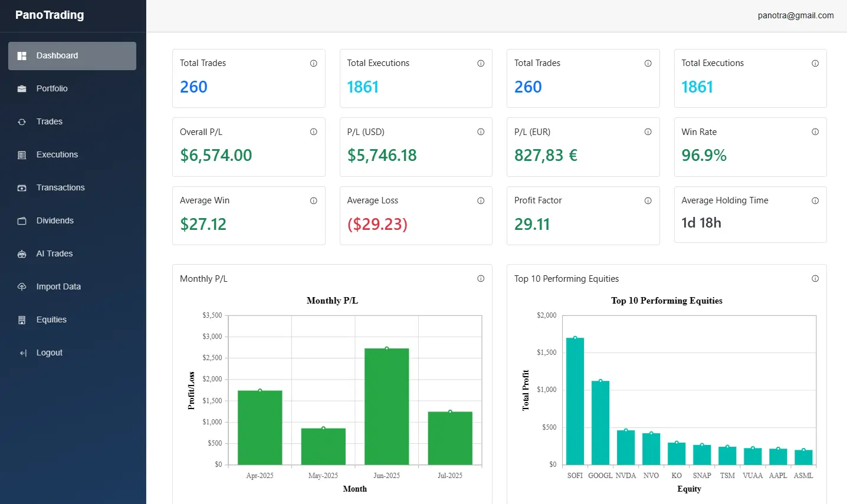Navigate to the Dividends section
This screenshot has height=504, width=847.
pos(55,220)
